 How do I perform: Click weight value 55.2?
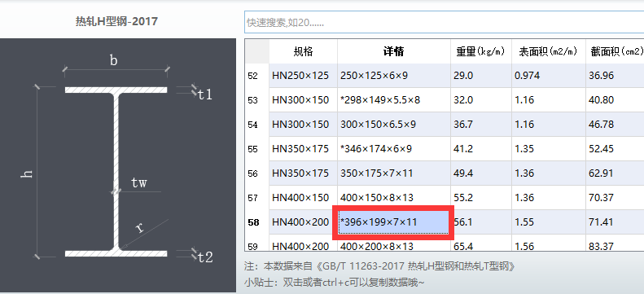[x=481, y=198]
